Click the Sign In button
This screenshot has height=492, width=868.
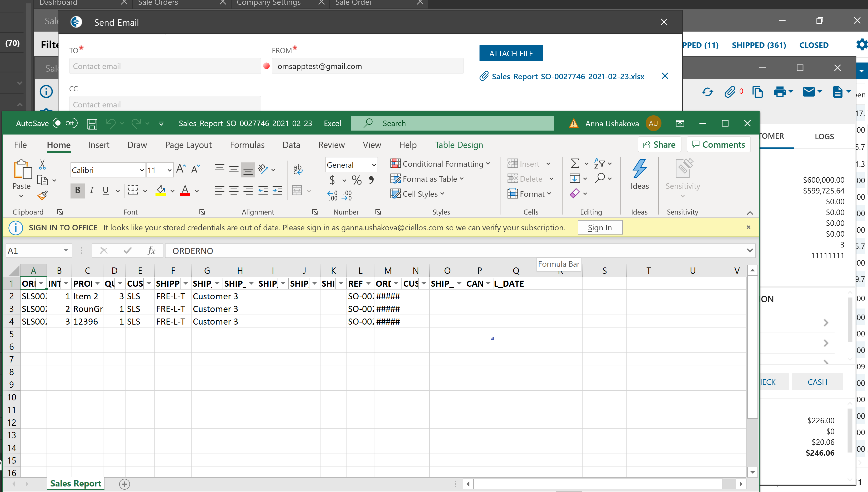point(599,228)
